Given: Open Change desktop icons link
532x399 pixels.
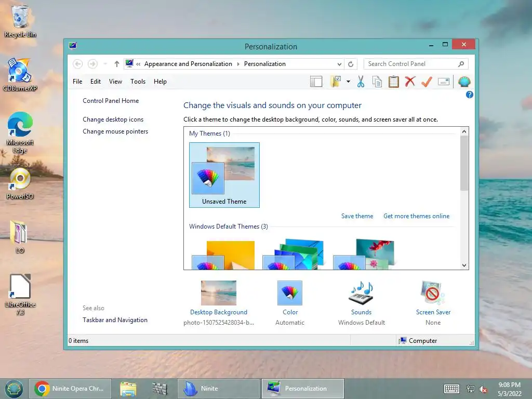Looking at the screenshot, I should tap(113, 119).
